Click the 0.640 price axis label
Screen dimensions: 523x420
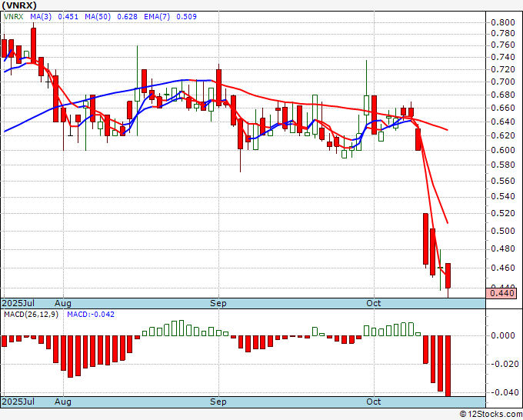click(x=503, y=122)
